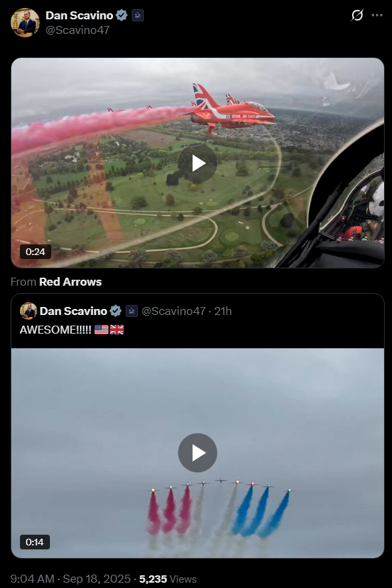
Task: Click the affiliation badge beside the verified checkmark
Action: 138,15
